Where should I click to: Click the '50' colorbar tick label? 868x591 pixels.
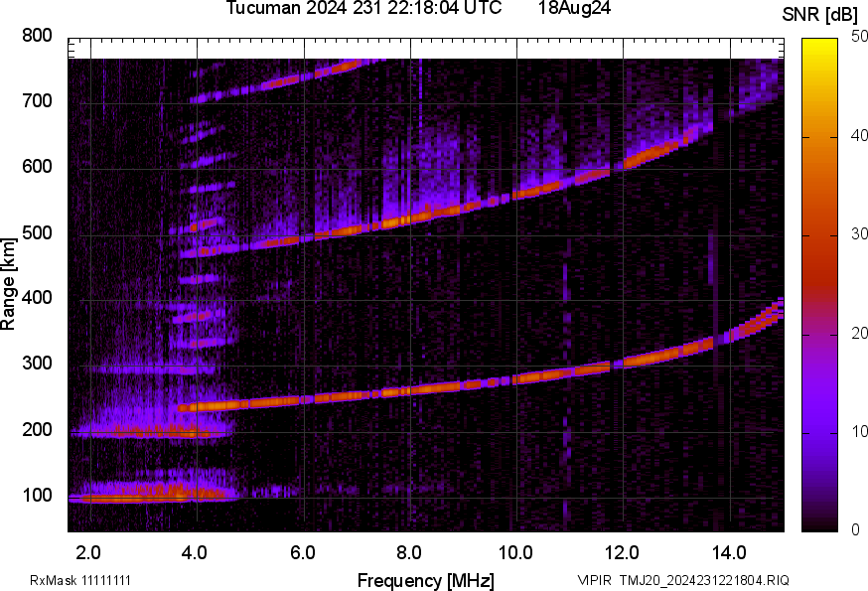859,37
